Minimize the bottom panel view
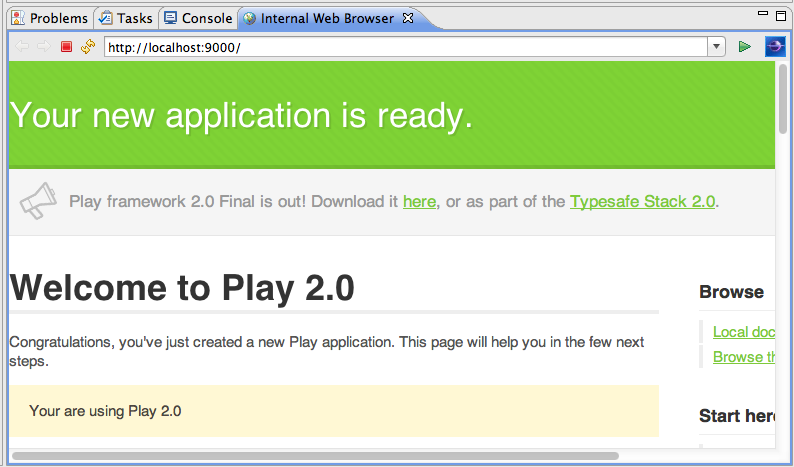Viewport: 794px width, 467px height. coord(763,14)
